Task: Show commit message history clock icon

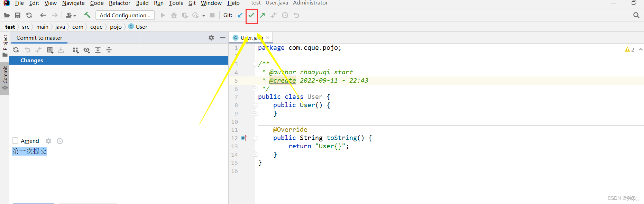Action: coord(60,141)
